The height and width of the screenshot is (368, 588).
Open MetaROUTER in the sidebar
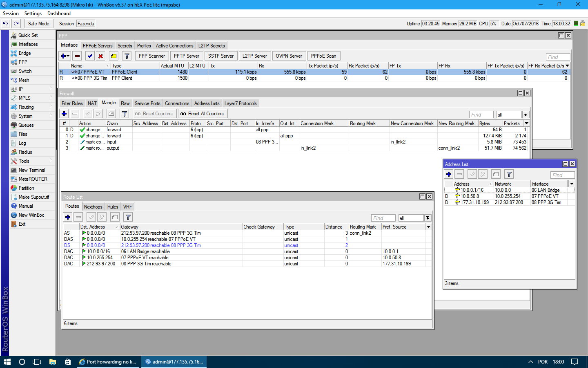point(33,179)
